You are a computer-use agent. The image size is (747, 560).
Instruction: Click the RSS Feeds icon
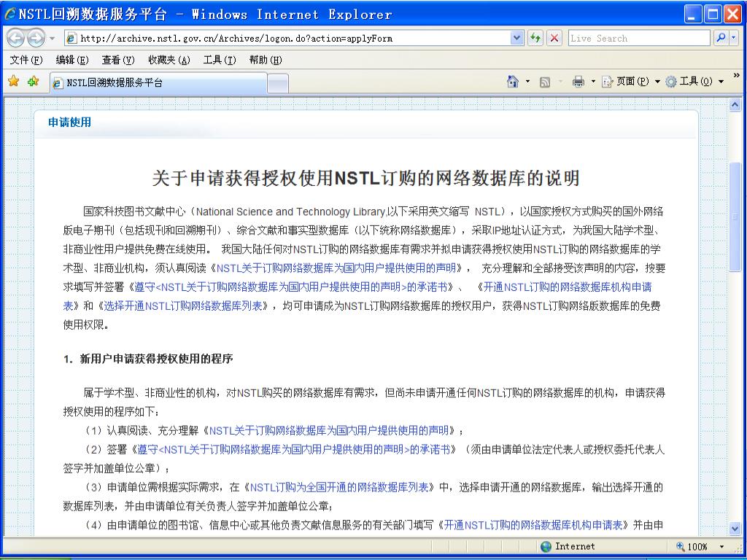pyautogui.click(x=544, y=82)
